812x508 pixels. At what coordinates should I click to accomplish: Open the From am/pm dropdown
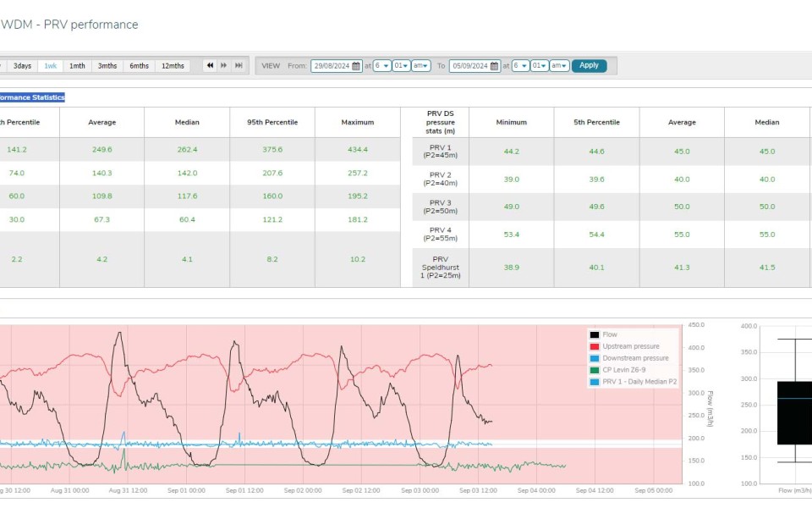tap(421, 66)
